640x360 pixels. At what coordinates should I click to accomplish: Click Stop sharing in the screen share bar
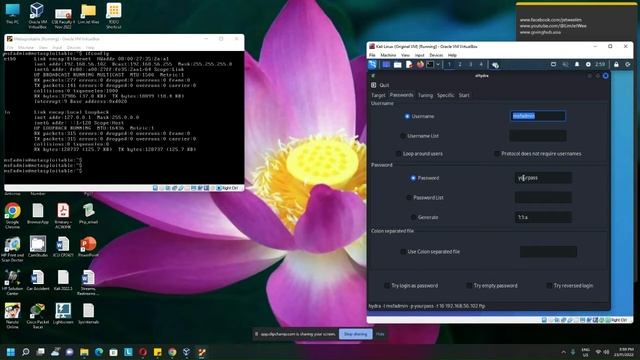coord(356,334)
